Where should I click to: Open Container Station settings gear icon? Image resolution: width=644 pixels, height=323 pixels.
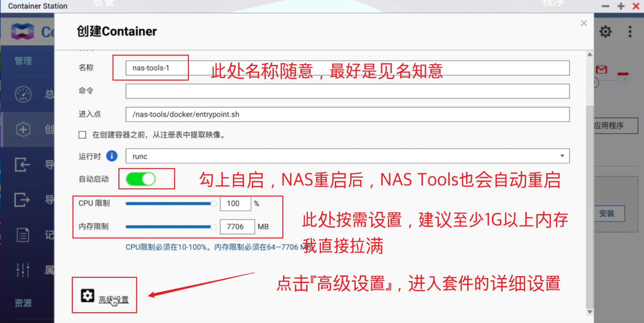coord(606,31)
